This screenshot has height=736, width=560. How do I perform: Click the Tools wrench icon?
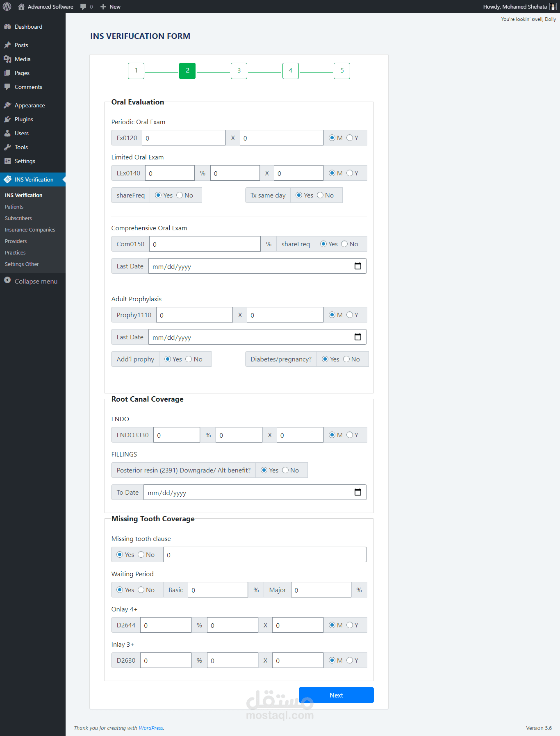point(7,147)
